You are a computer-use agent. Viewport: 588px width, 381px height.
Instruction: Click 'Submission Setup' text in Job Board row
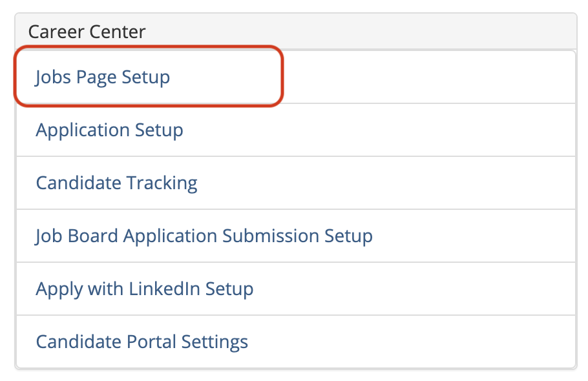[x=297, y=236]
